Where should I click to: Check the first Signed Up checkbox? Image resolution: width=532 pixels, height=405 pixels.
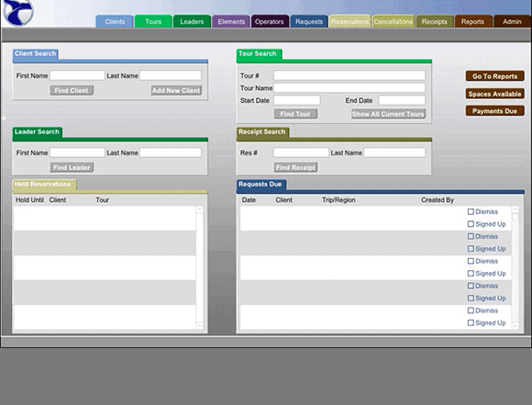(x=471, y=224)
